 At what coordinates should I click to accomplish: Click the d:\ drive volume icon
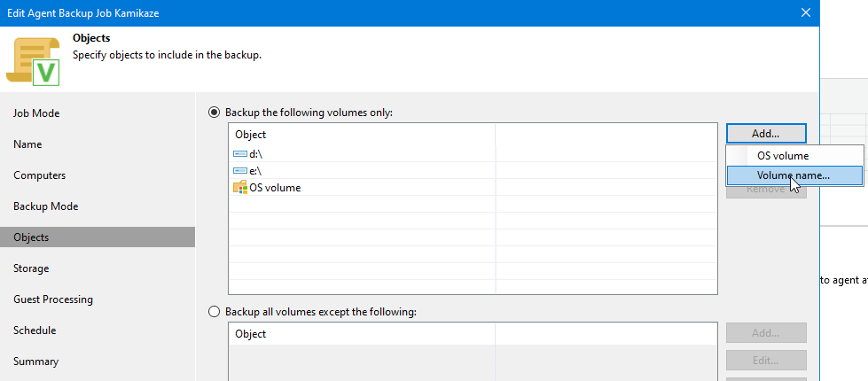point(240,154)
